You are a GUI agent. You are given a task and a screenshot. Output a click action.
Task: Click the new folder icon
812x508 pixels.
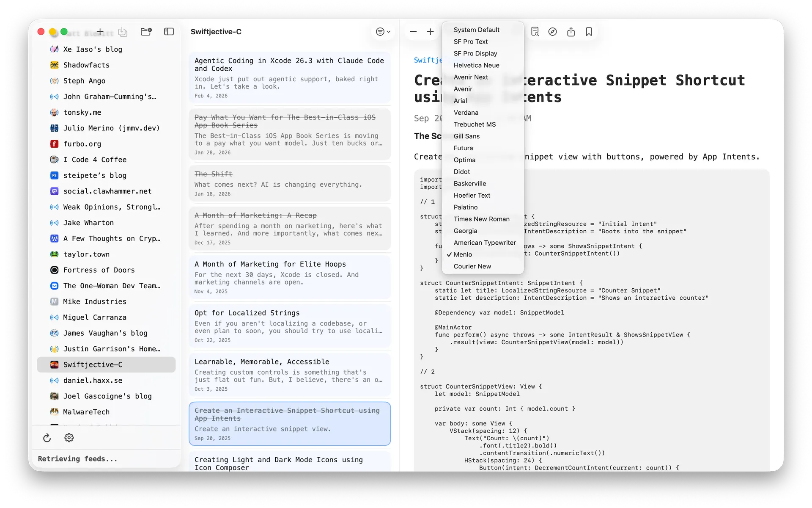[146, 32]
